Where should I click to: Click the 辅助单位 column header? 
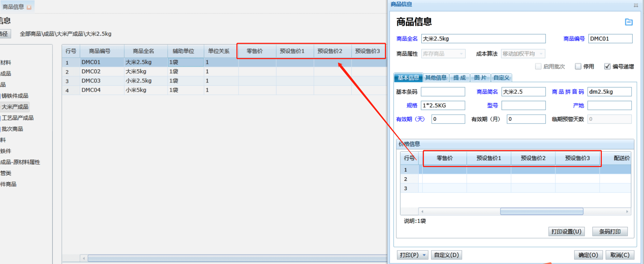(x=186, y=51)
